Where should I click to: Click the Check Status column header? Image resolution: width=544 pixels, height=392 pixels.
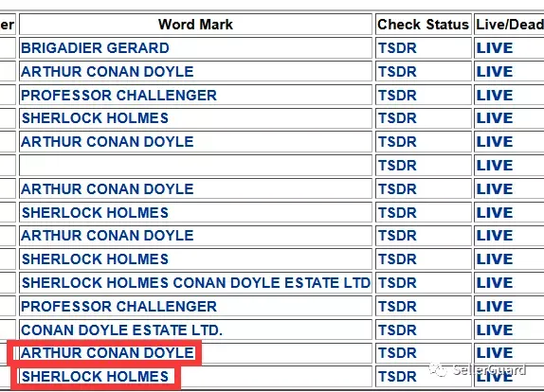tap(424, 25)
